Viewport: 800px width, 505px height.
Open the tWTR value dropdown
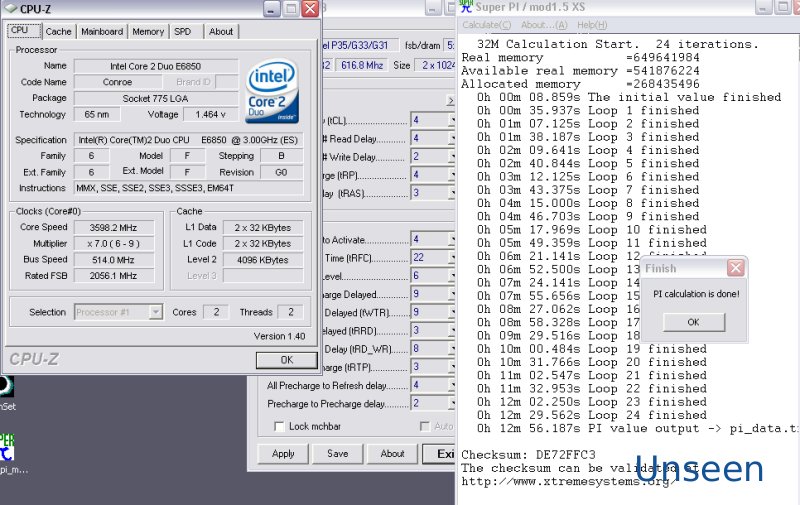[452, 312]
